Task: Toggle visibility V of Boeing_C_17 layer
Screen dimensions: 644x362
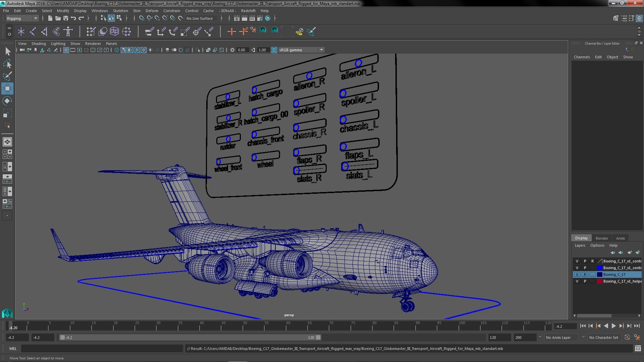Action: point(577,275)
